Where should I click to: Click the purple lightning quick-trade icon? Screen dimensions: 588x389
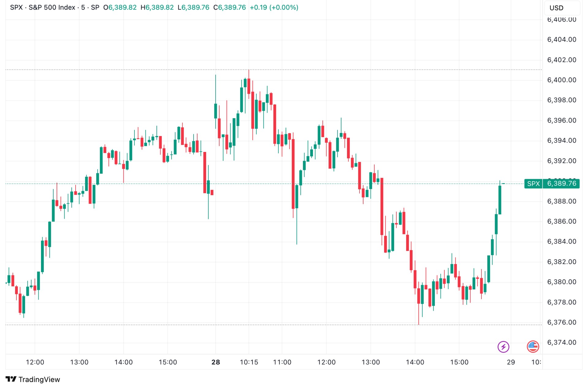pos(503,346)
